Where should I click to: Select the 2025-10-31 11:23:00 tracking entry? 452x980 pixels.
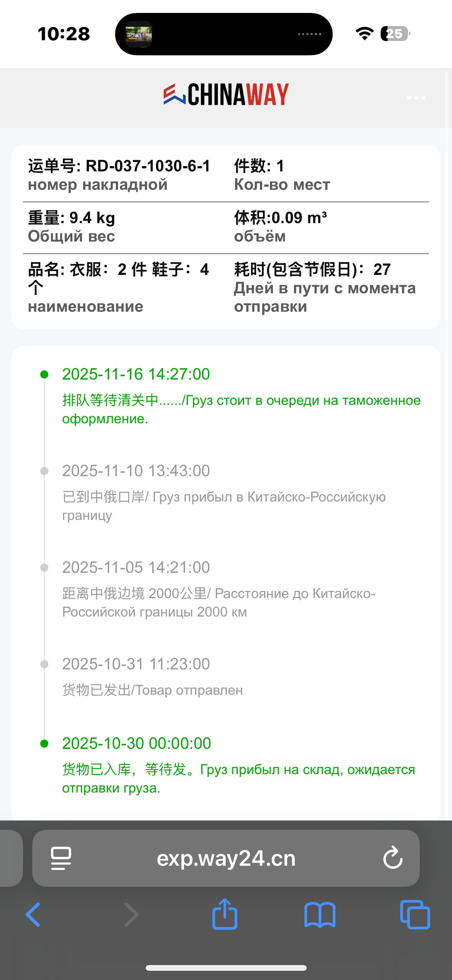pyautogui.click(x=136, y=664)
